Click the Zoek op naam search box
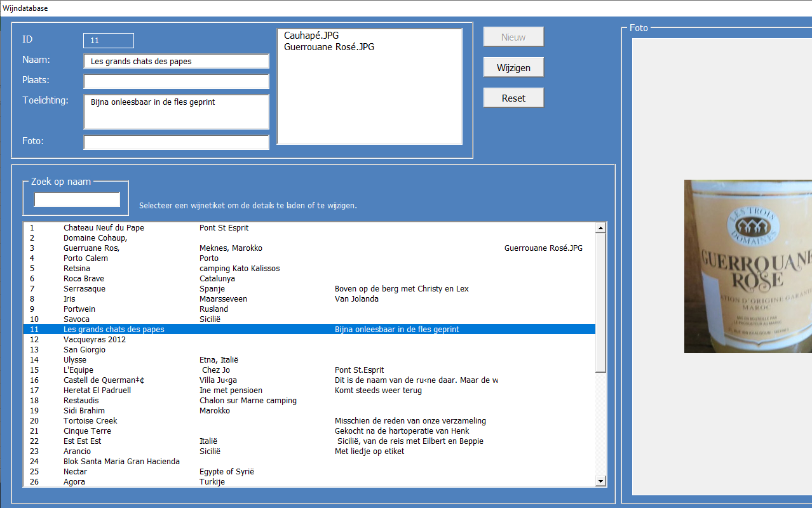The image size is (812, 508). pyautogui.click(x=77, y=199)
